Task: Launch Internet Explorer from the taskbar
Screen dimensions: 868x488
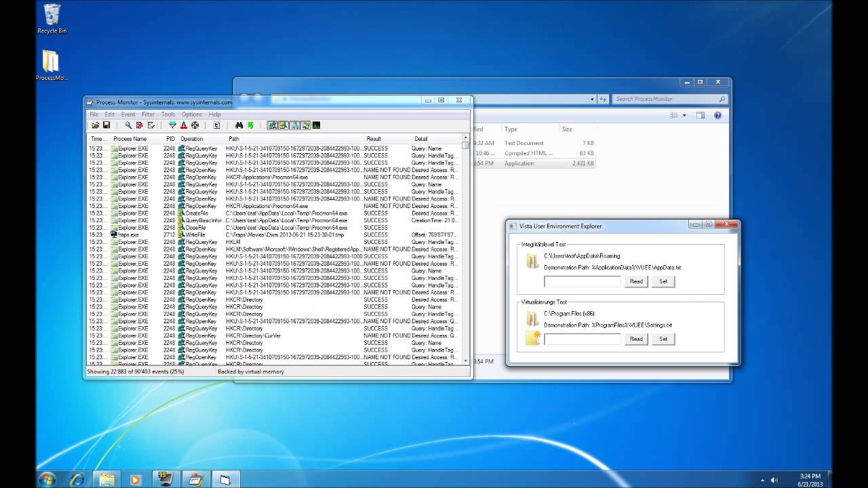Action: pyautogui.click(x=77, y=479)
